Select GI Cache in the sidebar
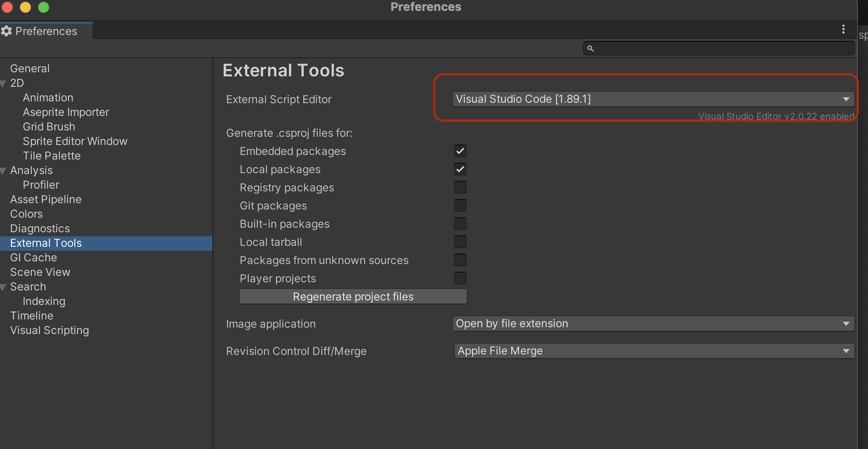 (x=34, y=258)
